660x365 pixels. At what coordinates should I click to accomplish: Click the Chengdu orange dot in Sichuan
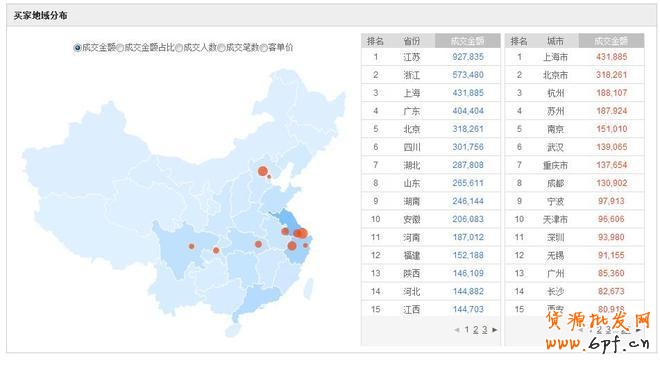pyautogui.click(x=192, y=246)
